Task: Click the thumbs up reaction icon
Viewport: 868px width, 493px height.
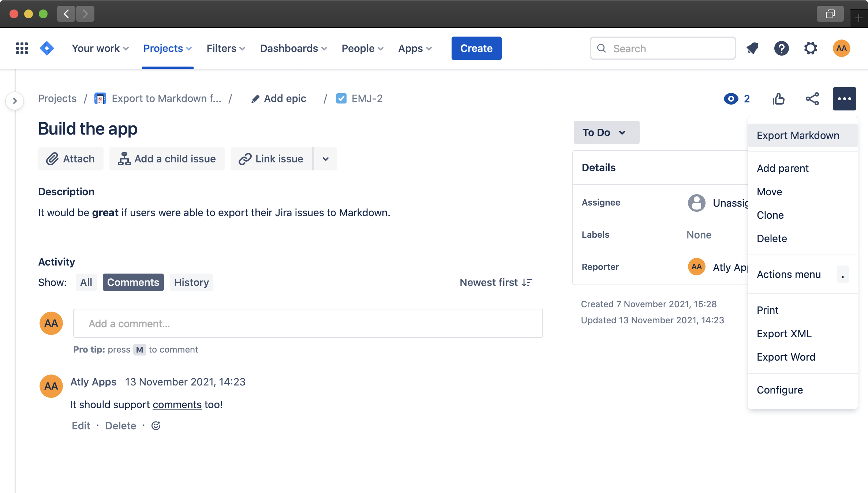Action: click(779, 98)
